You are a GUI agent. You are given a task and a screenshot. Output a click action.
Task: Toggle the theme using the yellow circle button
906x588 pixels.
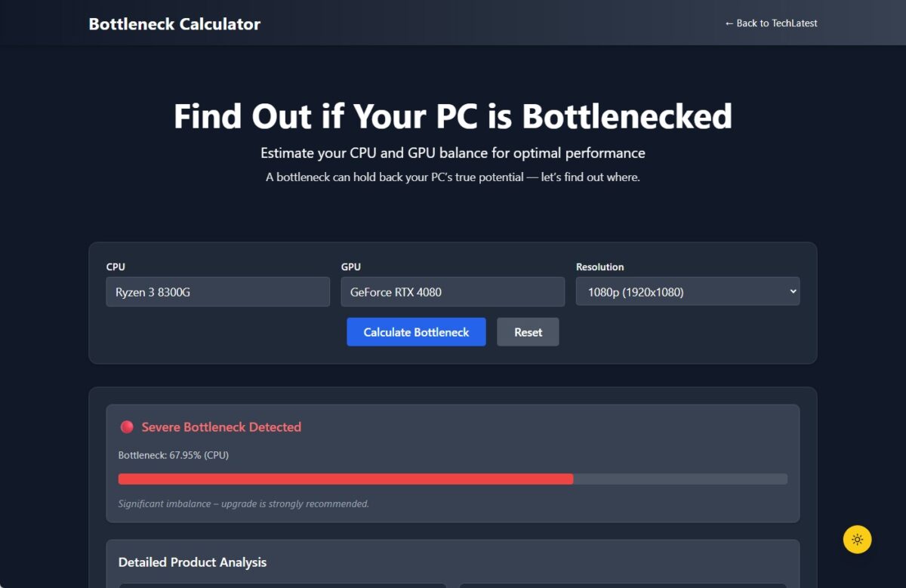coord(857,539)
